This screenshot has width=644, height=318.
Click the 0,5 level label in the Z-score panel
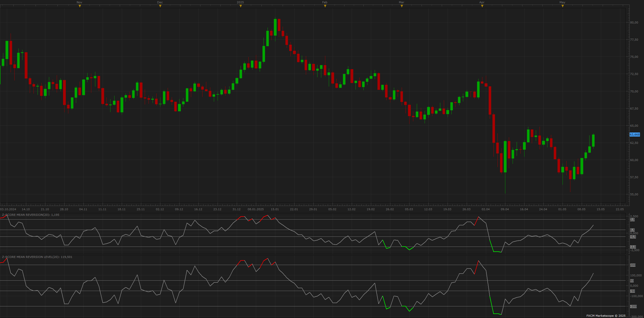(632, 230)
